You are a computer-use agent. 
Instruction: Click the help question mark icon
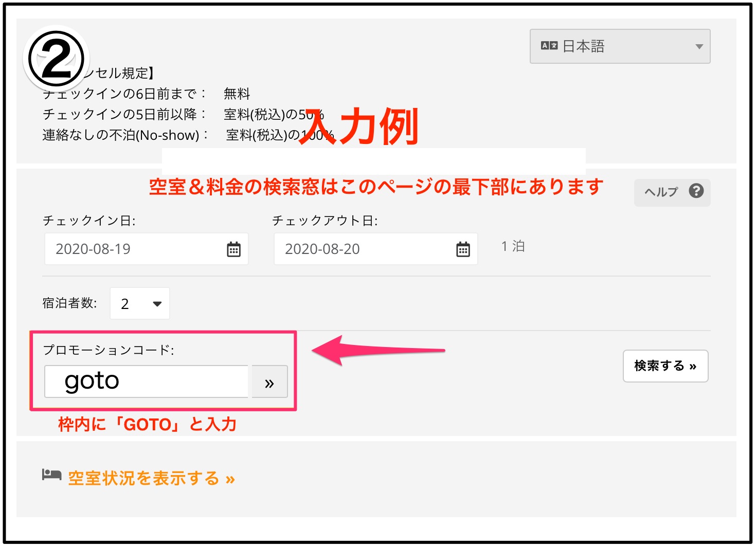pyautogui.click(x=696, y=191)
